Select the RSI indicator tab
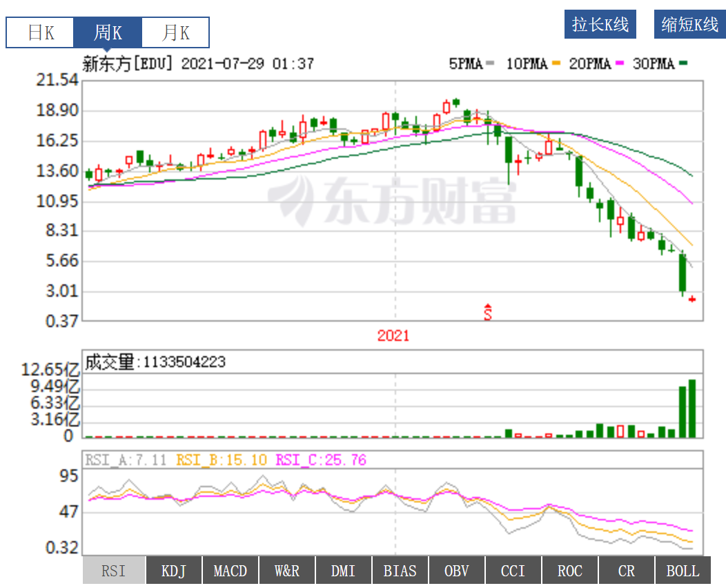Screen dimensions: 726x588 (114, 571)
